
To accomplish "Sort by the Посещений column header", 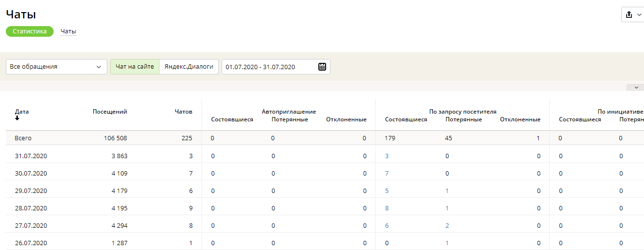I will click(x=110, y=112).
